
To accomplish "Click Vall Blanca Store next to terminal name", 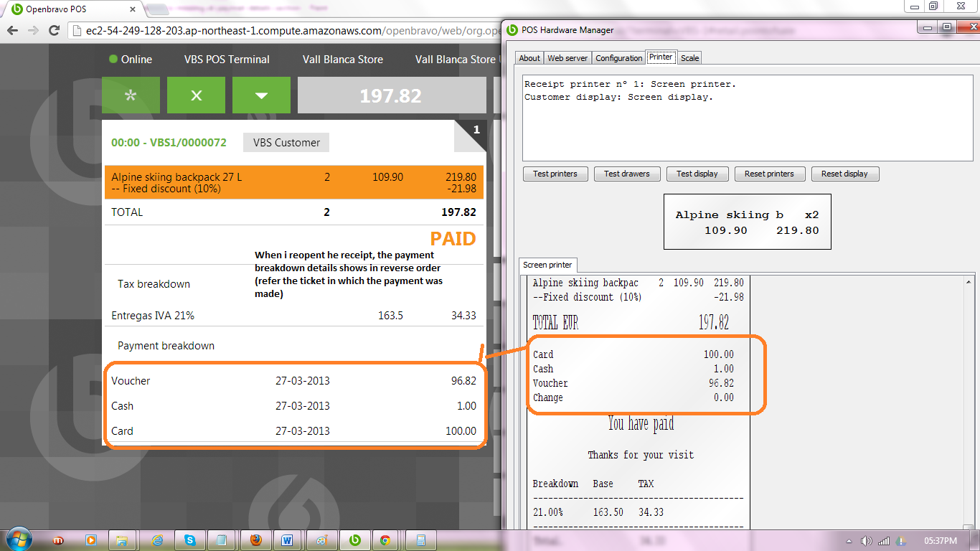I will point(343,60).
